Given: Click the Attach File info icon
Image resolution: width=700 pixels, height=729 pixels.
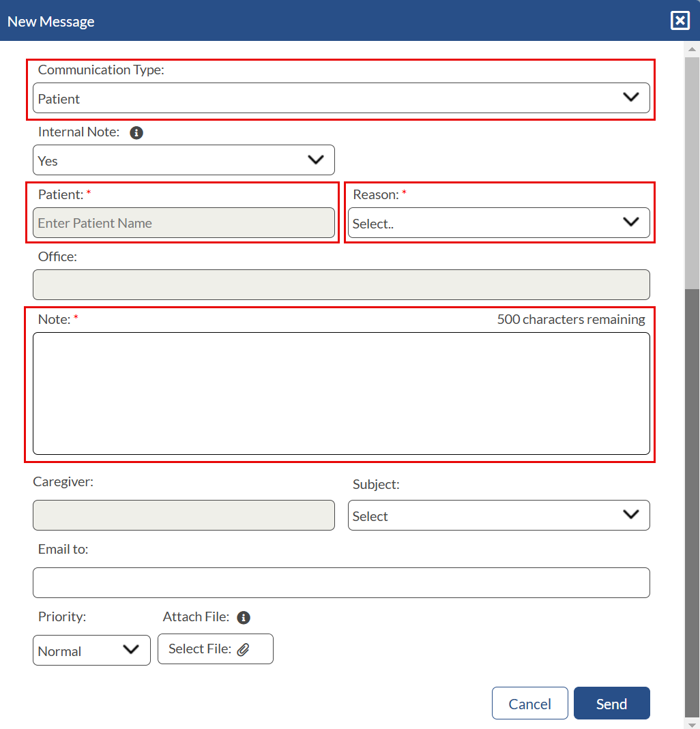Looking at the screenshot, I should pos(244,617).
